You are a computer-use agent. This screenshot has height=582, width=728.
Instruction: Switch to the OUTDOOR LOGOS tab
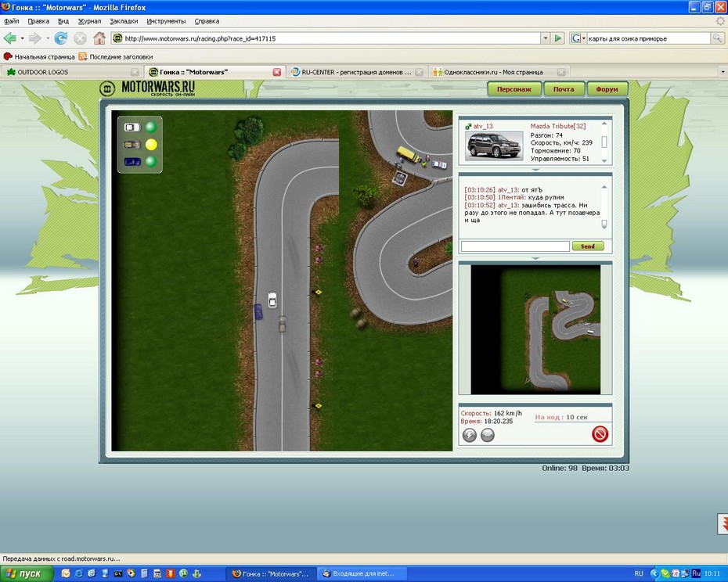pyautogui.click(x=71, y=72)
